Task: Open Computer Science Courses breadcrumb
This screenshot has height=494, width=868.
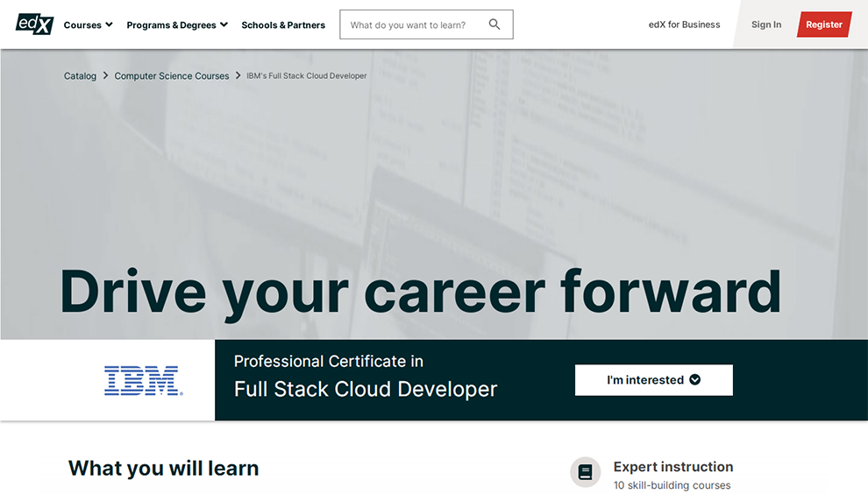Action: click(172, 76)
